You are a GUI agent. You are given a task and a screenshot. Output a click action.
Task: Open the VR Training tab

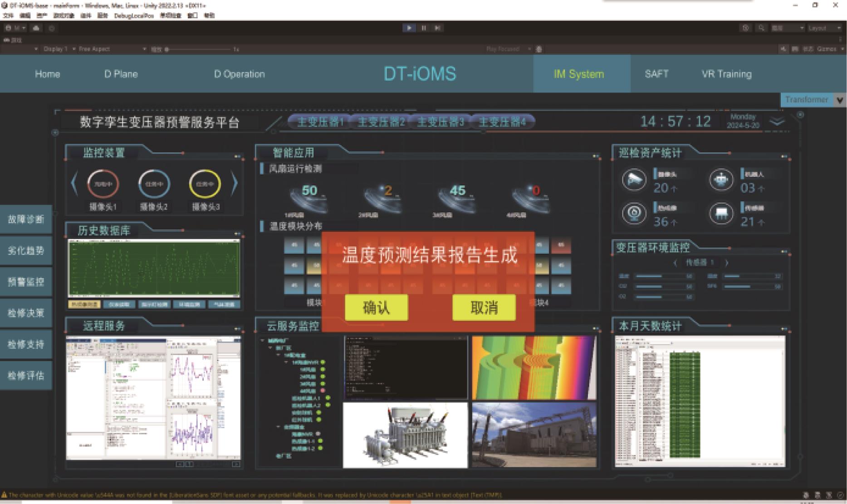[726, 74]
